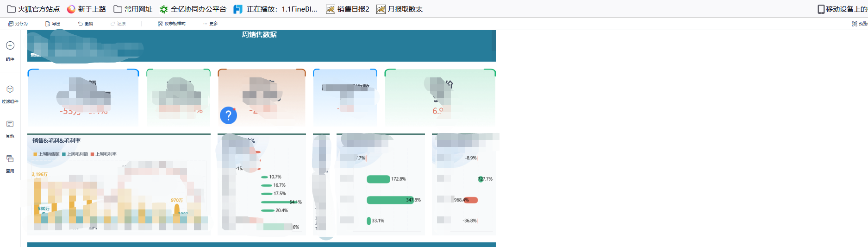Click the 2,196万 bar label
The image size is (868, 247).
click(39, 174)
